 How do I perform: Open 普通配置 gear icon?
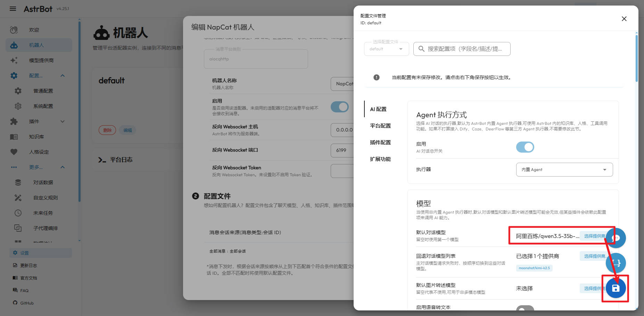[x=18, y=91]
